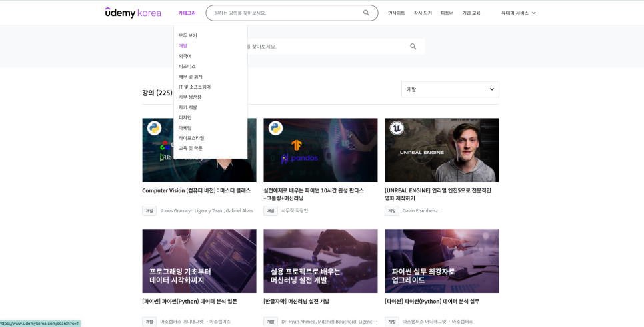The height and width of the screenshot is (327, 644).
Task: Click instructor text Dr. Ryan Ahmed, Mitchell Bouchard
Action: click(x=329, y=322)
